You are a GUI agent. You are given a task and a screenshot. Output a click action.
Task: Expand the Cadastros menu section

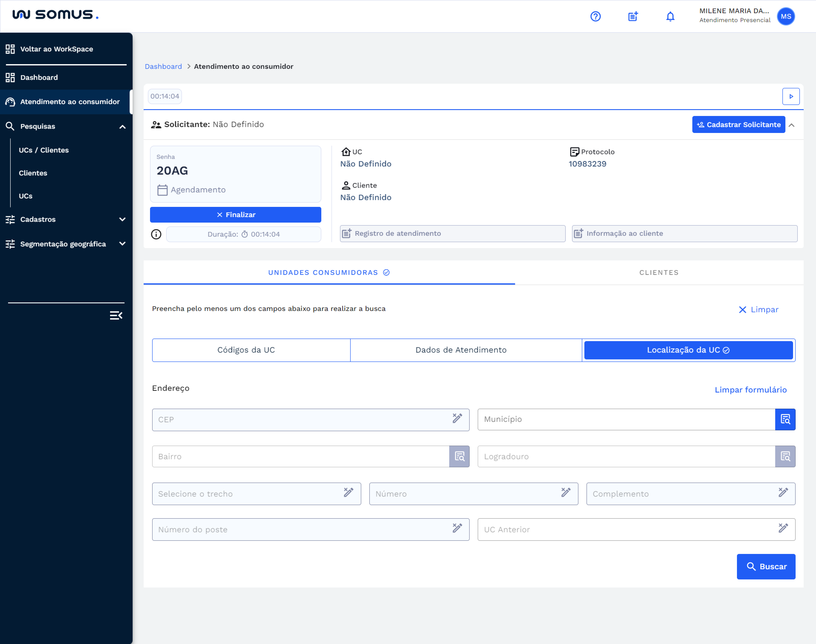[122, 219]
